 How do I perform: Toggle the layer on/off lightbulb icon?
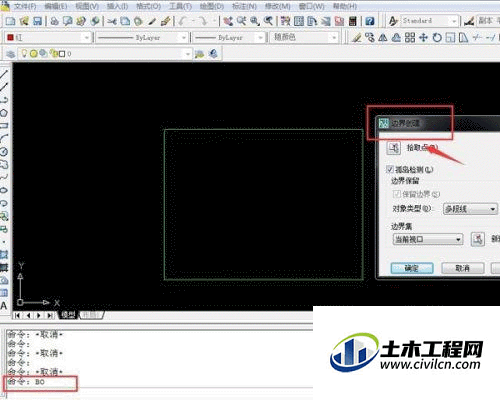pos(24,53)
